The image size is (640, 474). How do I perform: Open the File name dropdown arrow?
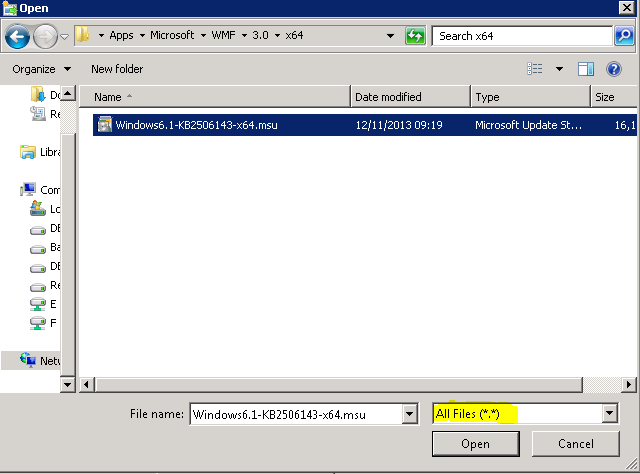(x=409, y=414)
